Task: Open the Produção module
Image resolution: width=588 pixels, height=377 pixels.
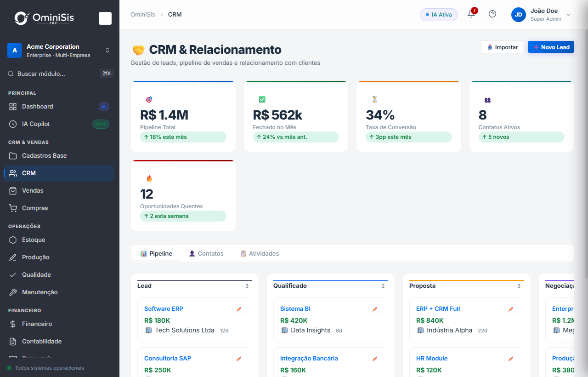Action: tap(59, 257)
